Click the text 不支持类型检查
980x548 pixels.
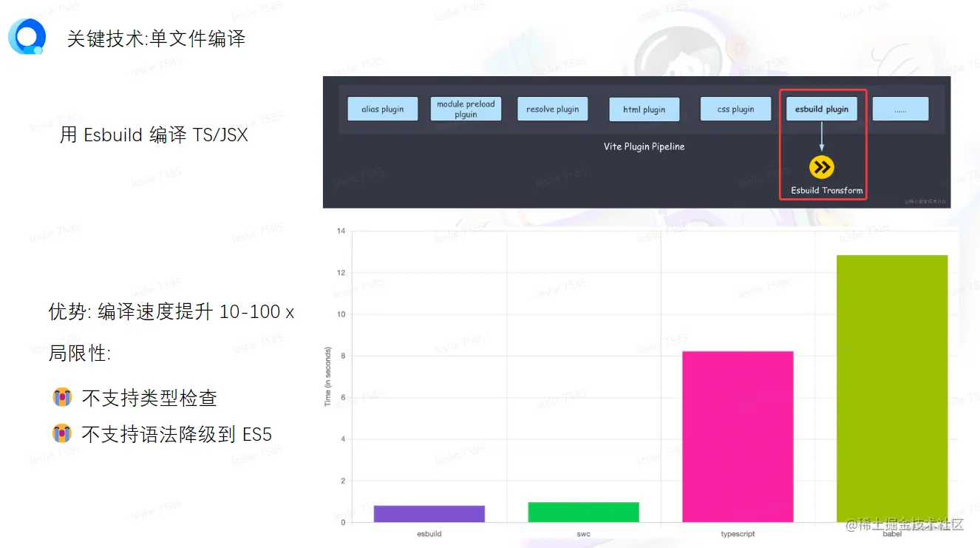149,398
